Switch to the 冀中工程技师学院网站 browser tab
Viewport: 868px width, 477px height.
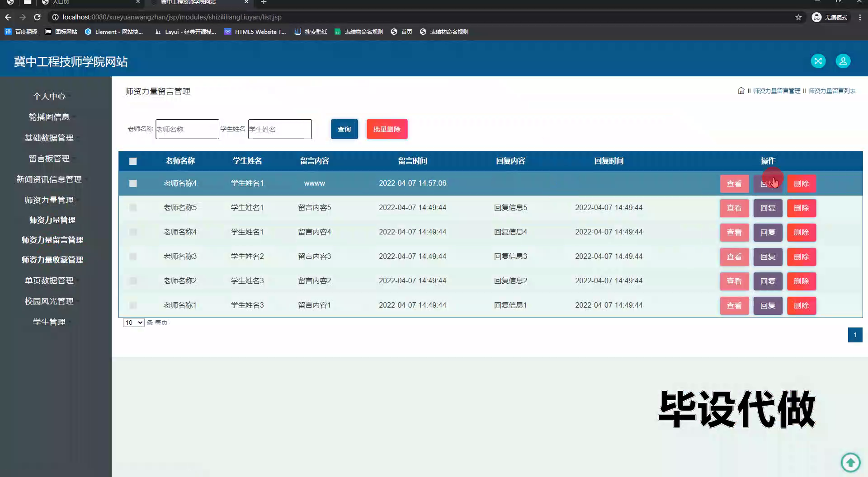199,2
